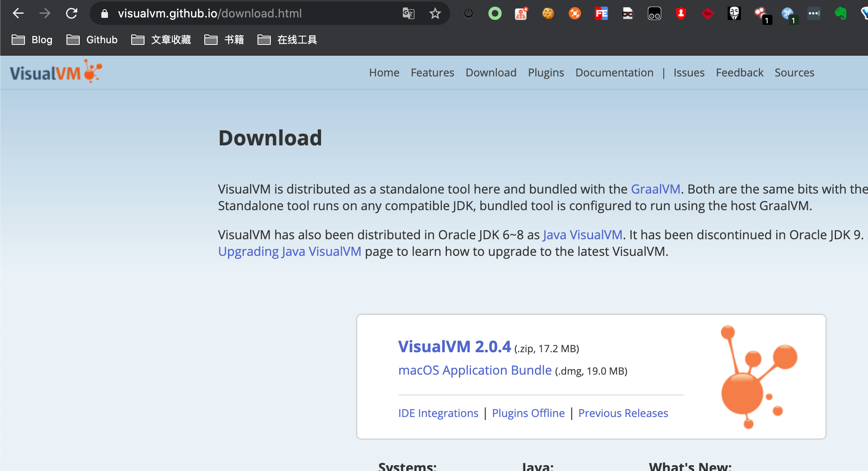Click the browser back arrow
The width and height of the screenshot is (868, 471).
tap(18, 13)
